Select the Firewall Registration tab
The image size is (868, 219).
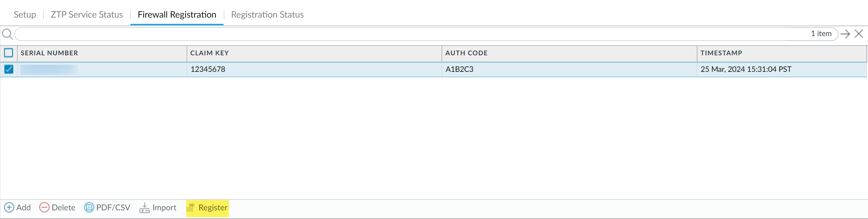(177, 14)
